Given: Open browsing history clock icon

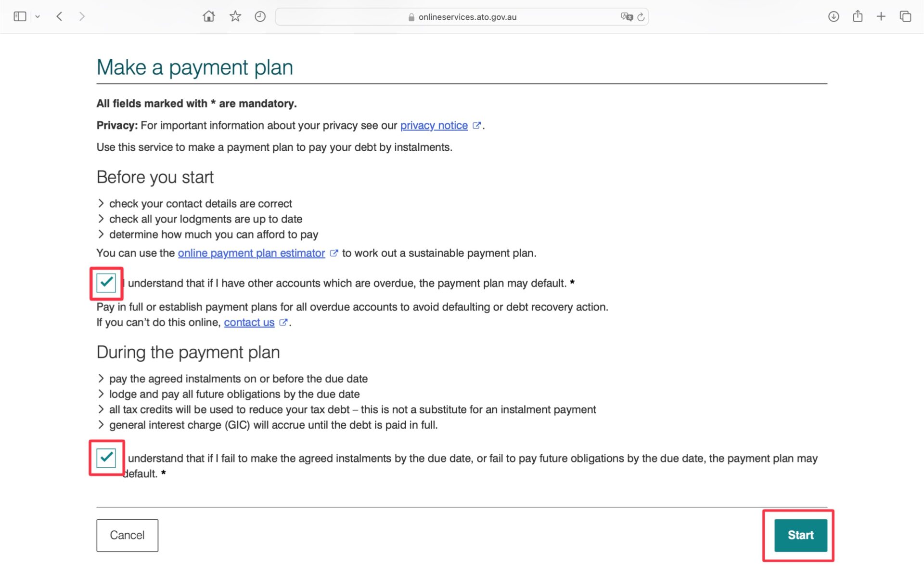Looking at the screenshot, I should click(x=260, y=16).
